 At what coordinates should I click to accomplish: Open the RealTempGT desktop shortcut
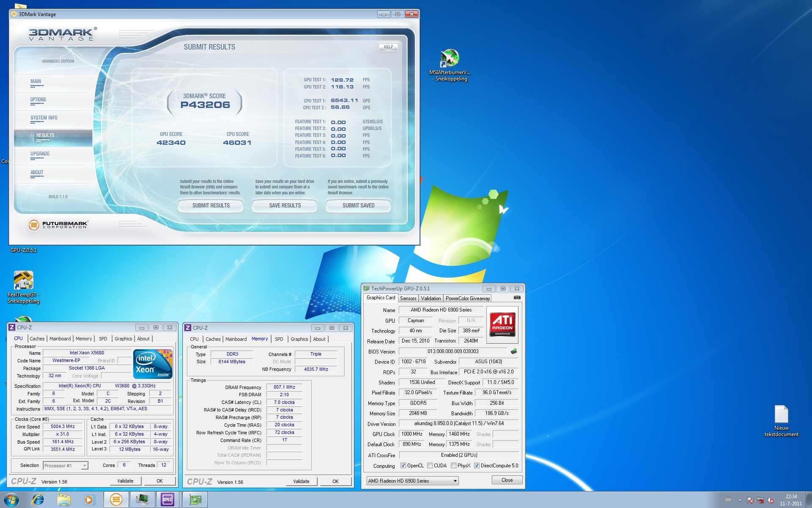23,287
